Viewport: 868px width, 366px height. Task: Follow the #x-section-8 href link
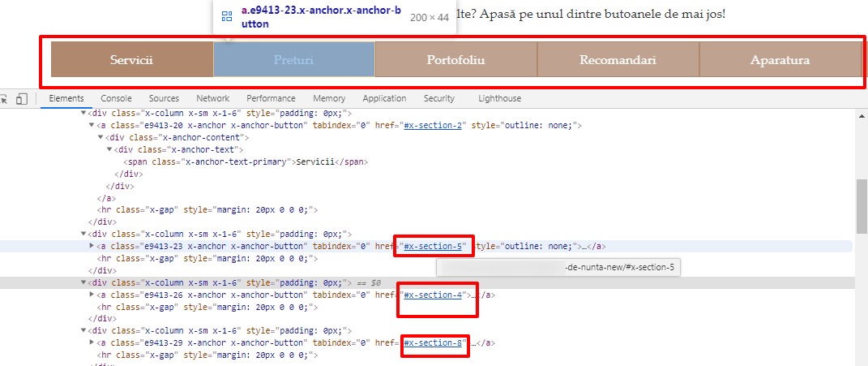coord(433,342)
